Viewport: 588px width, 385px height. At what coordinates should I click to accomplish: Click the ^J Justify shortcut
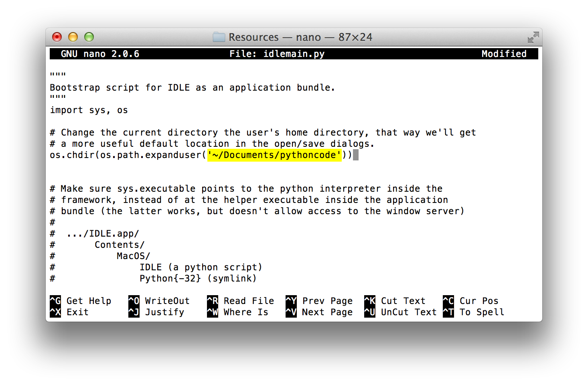tap(158, 312)
